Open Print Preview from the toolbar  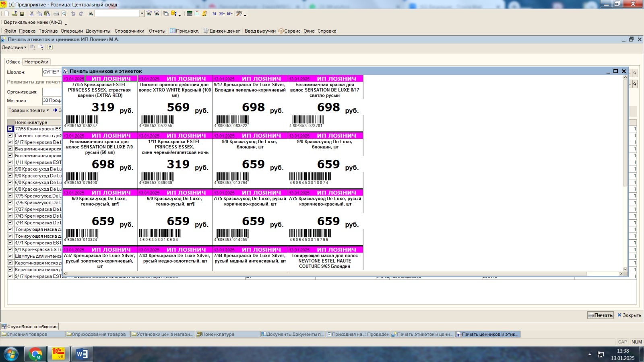coord(64,14)
